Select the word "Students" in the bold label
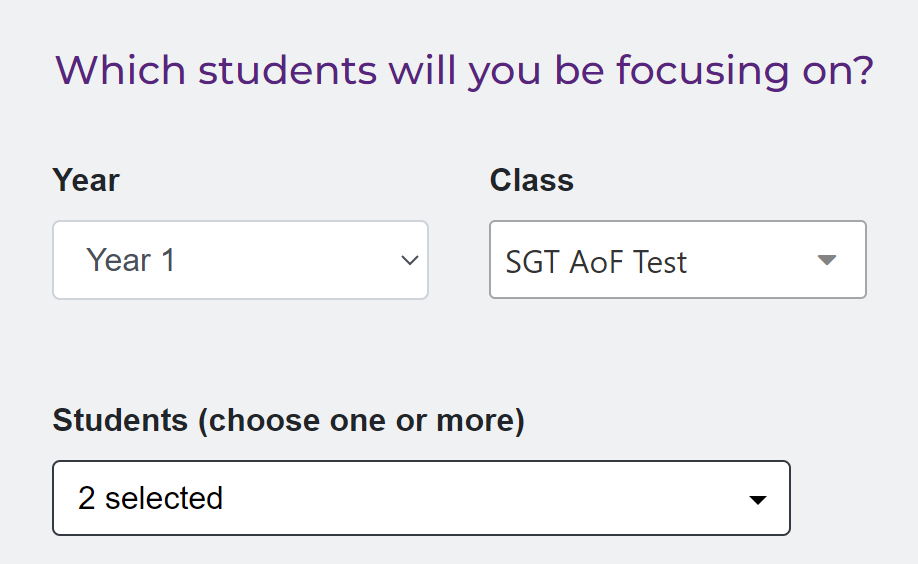Image resolution: width=918 pixels, height=564 pixels. [120, 420]
